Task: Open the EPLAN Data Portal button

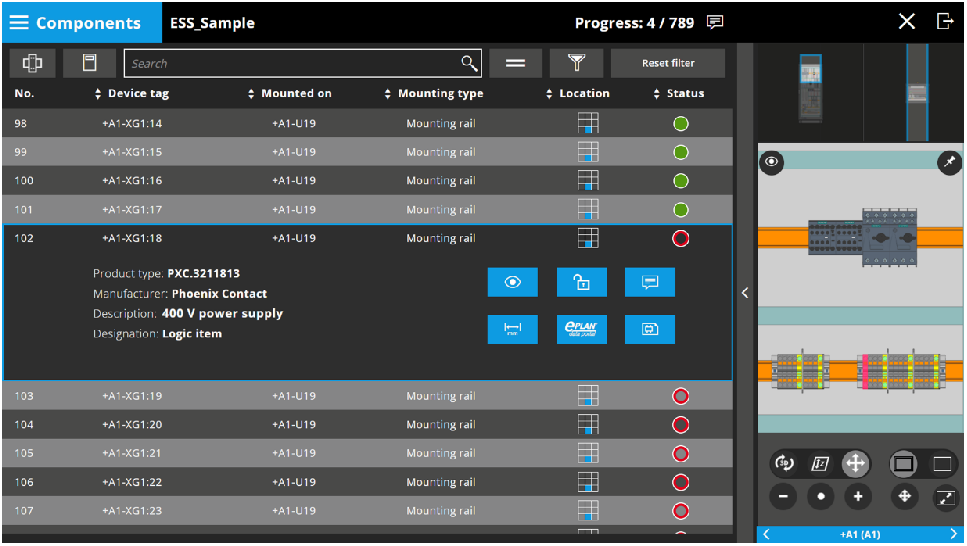Action: click(581, 329)
